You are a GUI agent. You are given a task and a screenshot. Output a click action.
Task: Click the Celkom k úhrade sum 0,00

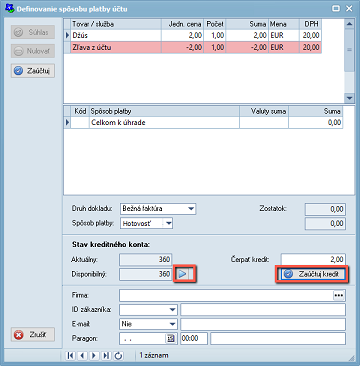click(x=315, y=123)
